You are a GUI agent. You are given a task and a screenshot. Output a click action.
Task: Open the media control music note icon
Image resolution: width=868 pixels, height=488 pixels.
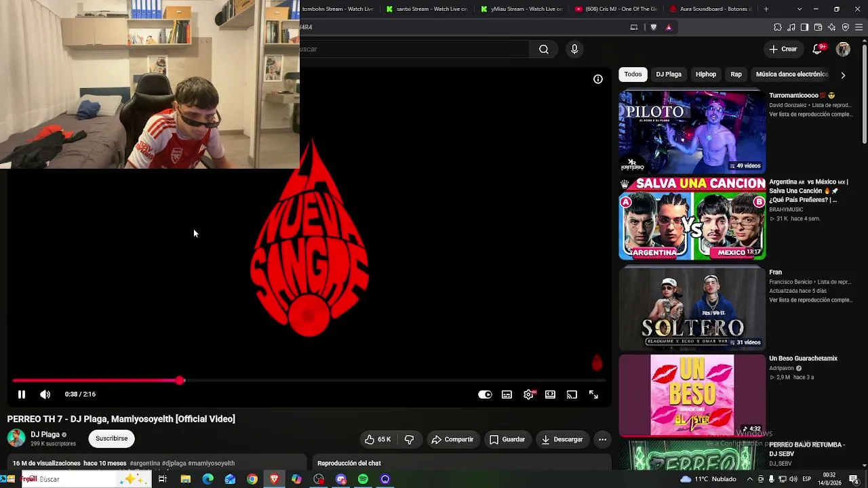(791, 27)
